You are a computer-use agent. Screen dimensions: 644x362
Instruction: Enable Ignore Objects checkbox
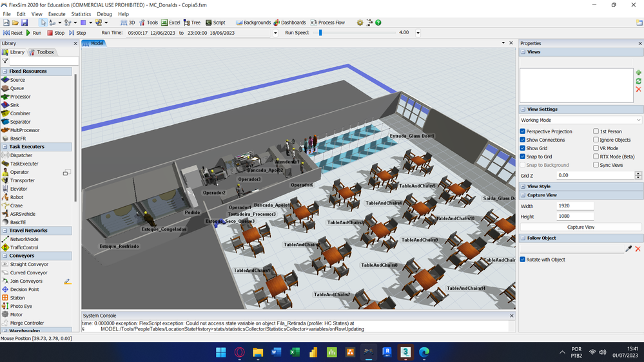596,140
